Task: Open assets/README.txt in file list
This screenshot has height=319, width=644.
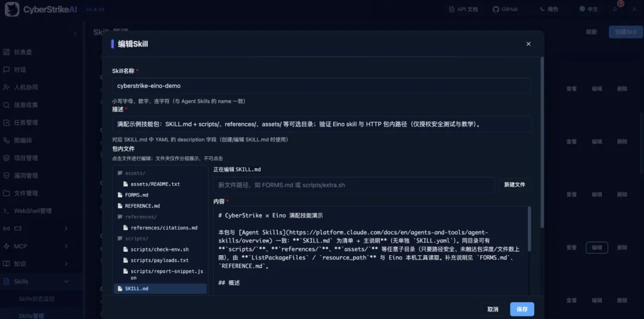Action: [160, 184]
